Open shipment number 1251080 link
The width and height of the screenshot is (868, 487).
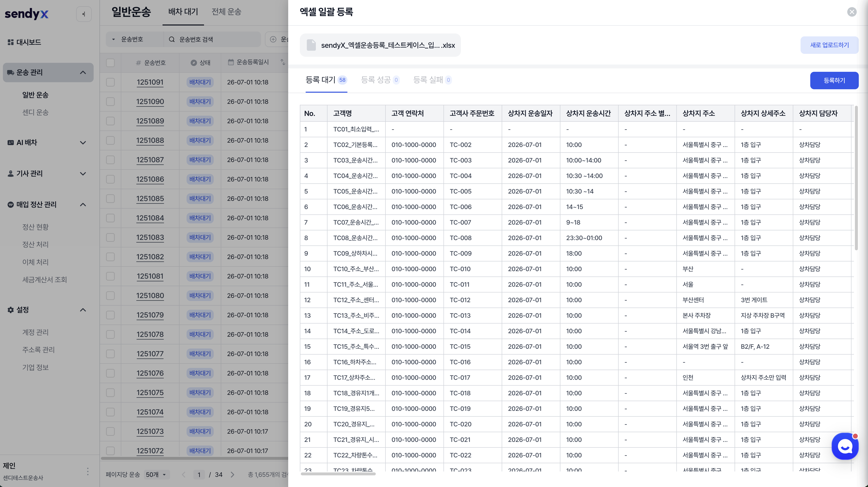point(150,296)
